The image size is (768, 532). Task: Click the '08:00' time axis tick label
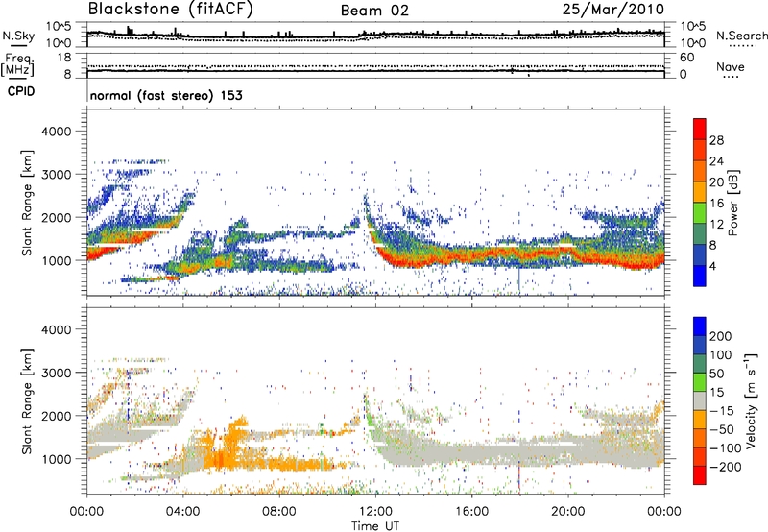coord(279,512)
